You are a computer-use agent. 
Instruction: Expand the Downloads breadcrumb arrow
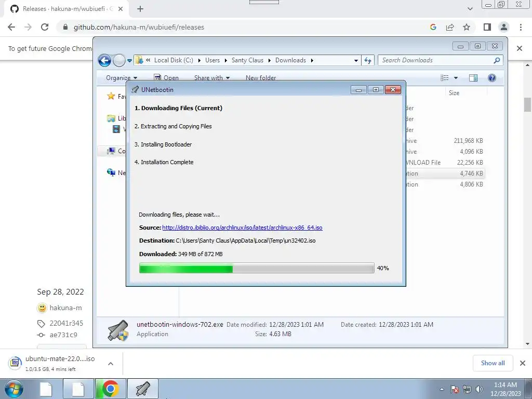click(x=312, y=60)
